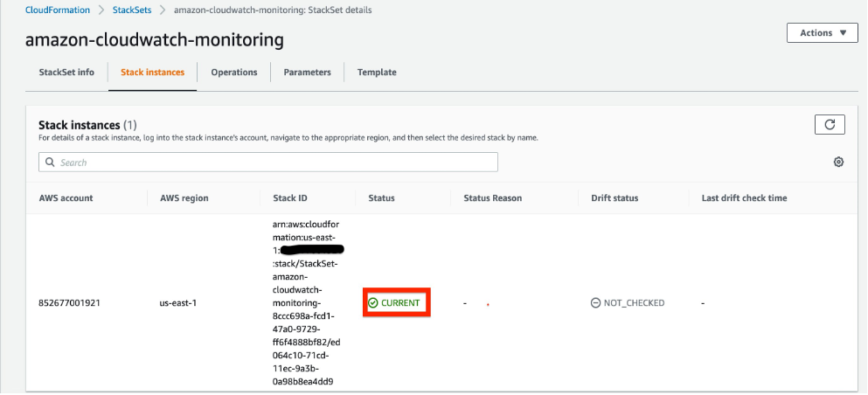Click the Status column header
Image resolution: width=868 pixels, height=395 pixels.
[x=381, y=198]
